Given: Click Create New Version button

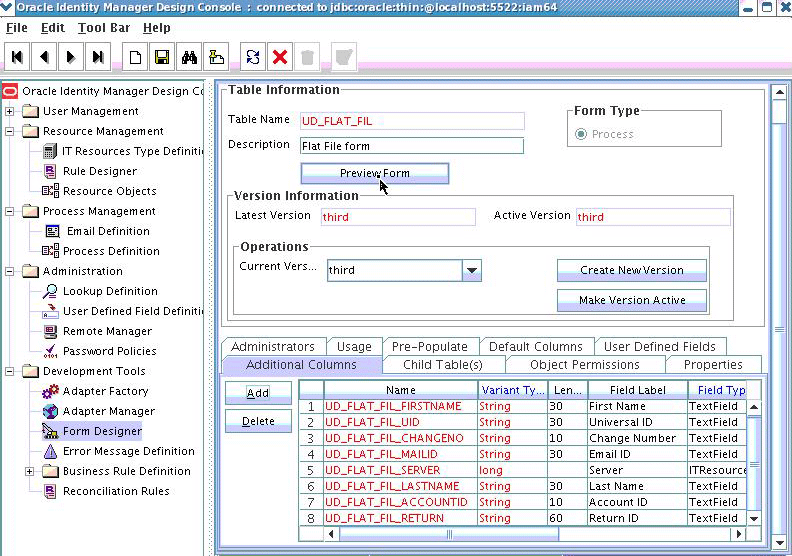Looking at the screenshot, I should point(631,270).
